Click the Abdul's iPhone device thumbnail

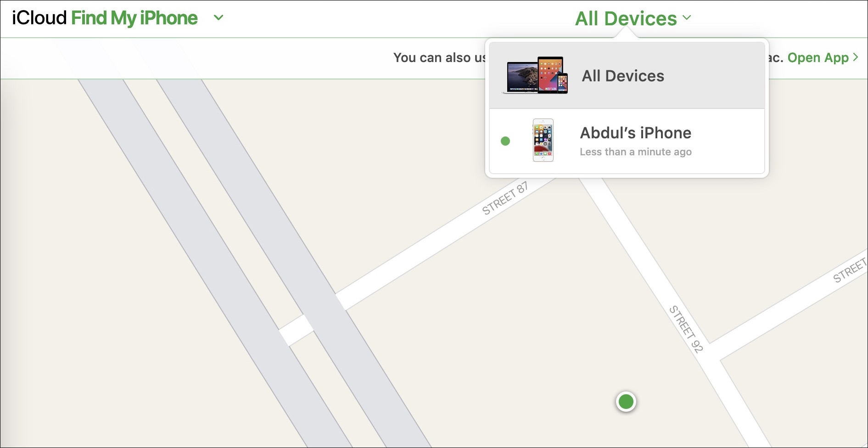tap(543, 140)
